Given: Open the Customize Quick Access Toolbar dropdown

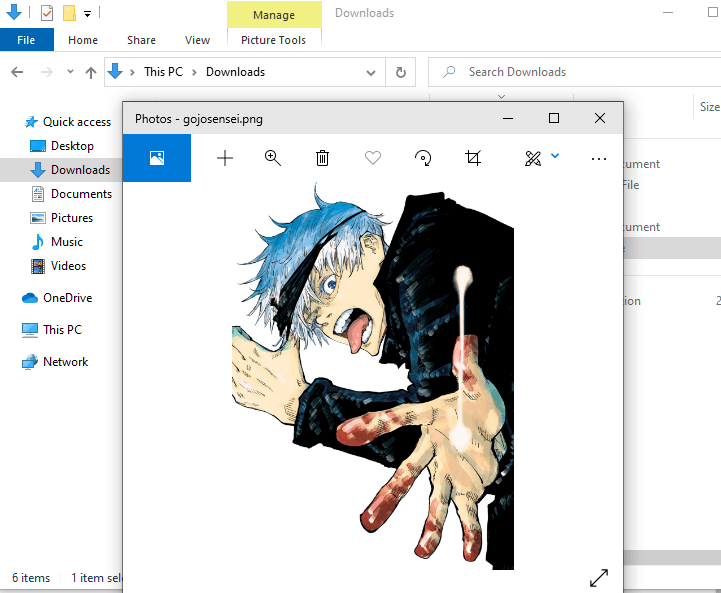Looking at the screenshot, I should (x=88, y=14).
